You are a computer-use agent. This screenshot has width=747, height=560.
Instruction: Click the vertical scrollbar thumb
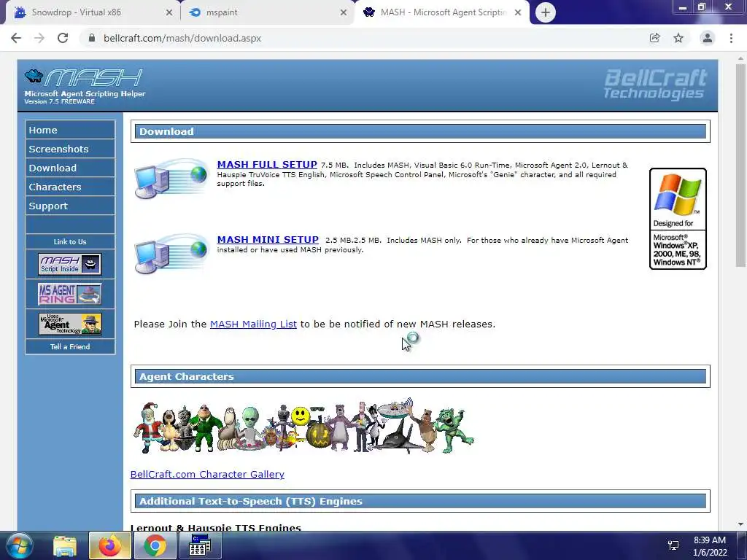[741, 165]
